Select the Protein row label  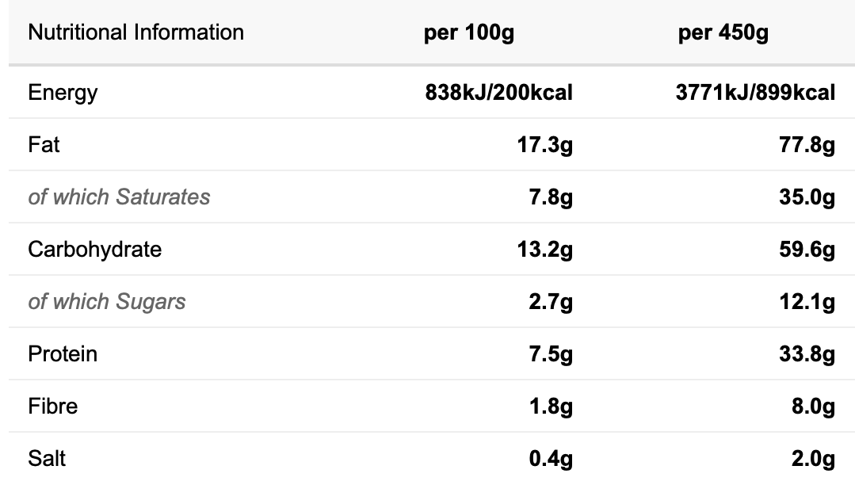tap(63, 354)
